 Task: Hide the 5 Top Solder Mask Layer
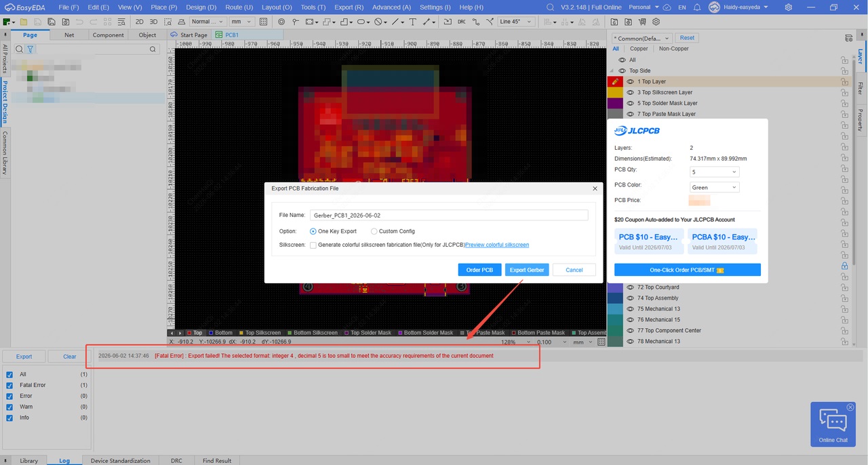[x=630, y=103]
